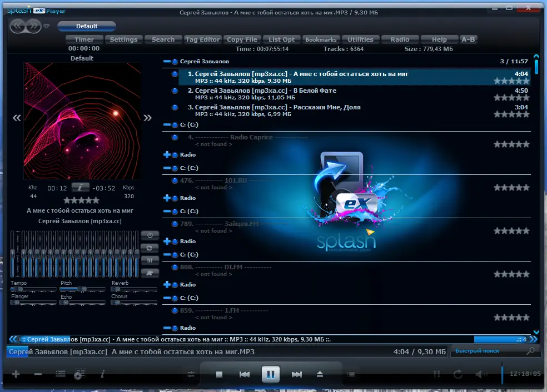Image resolution: width=547 pixels, height=392 pixels.
Task: Pause the current song
Action: coord(270,374)
